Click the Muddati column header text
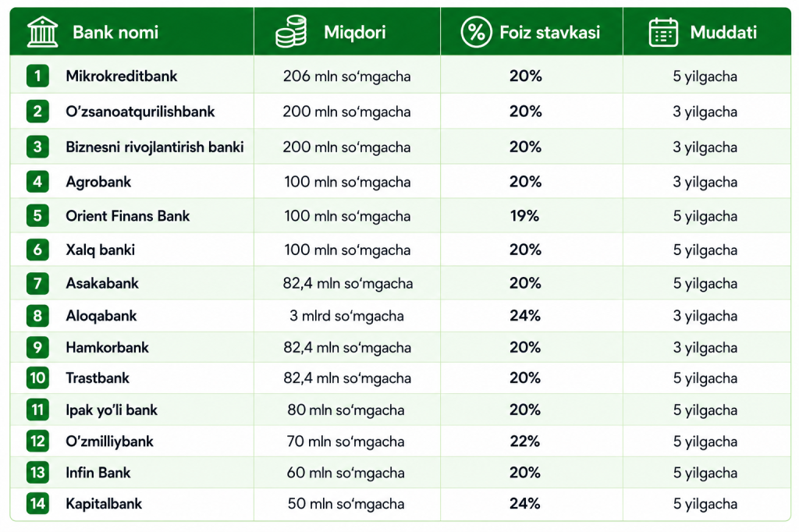799x532 pixels. point(723,33)
